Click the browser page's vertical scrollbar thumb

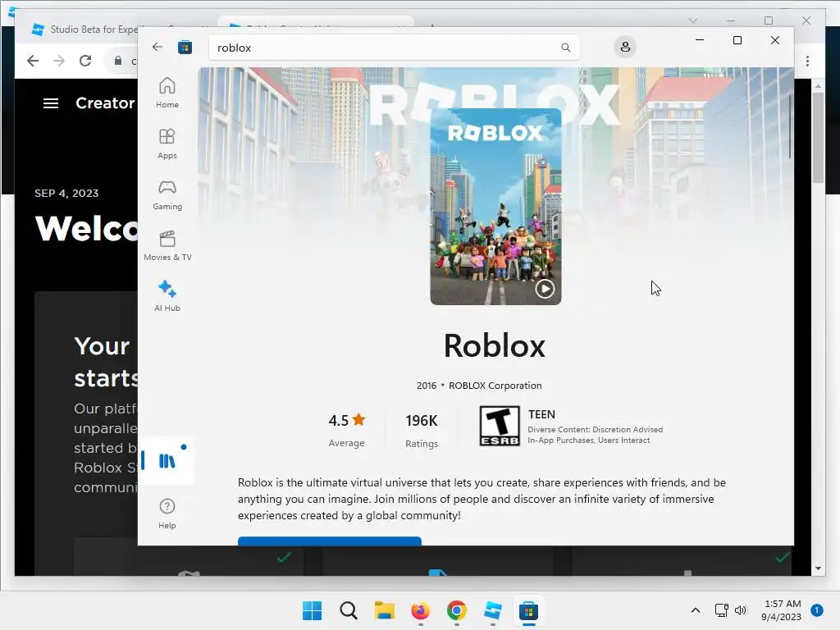818,138
